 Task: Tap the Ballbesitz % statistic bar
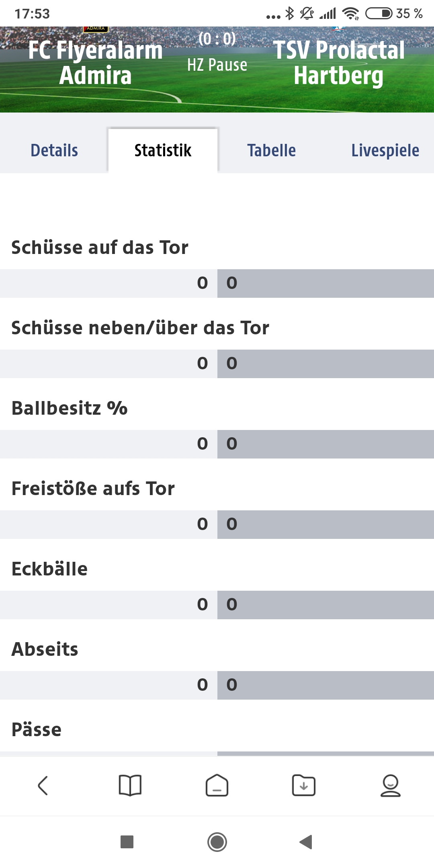[217, 444]
